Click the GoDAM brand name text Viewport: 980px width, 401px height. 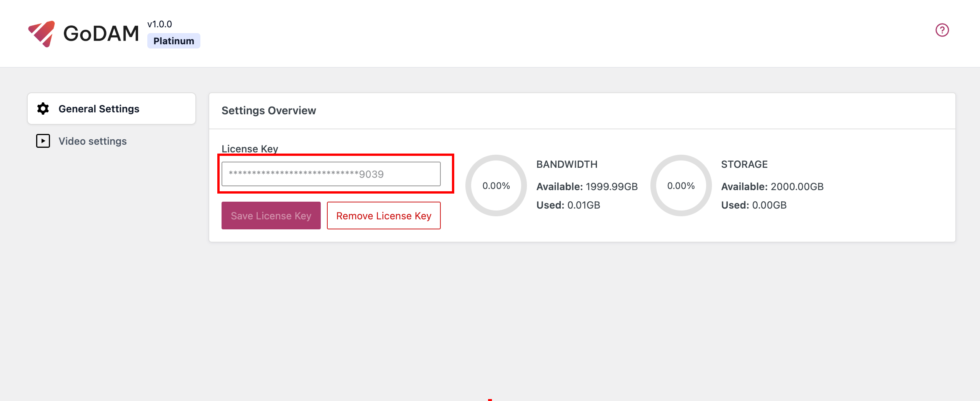point(101,34)
